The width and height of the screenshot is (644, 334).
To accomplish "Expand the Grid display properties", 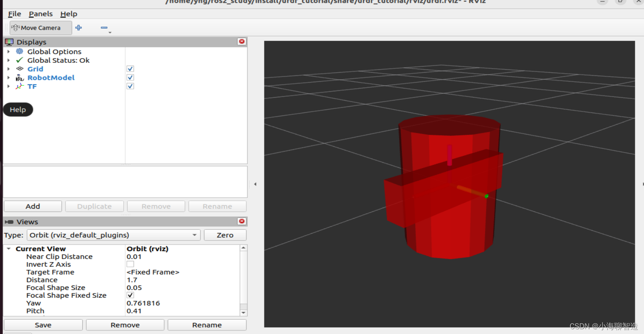I will (x=8, y=69).
